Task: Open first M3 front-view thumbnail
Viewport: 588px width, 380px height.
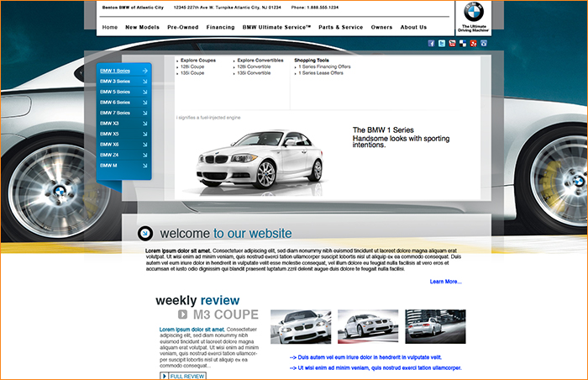Action: pos(301,327)
